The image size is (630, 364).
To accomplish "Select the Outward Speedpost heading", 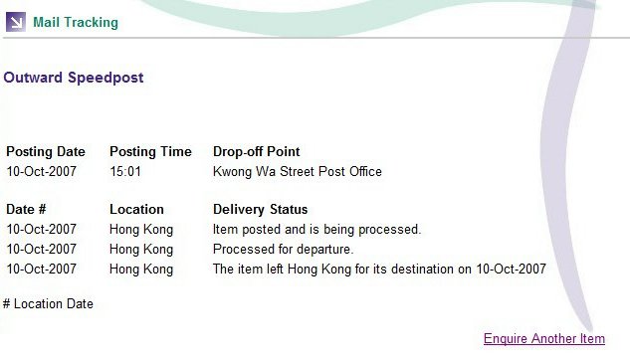I will coord(74,78).
